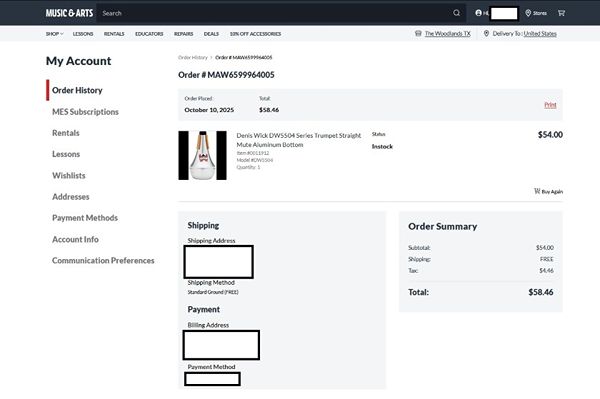Change delivery country United States link
600x399 pixels.
[540, 34]
